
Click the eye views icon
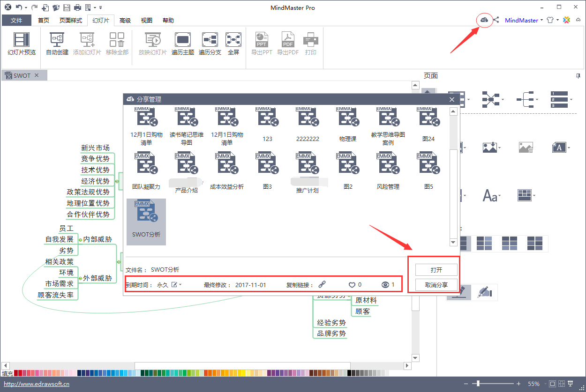coord(386,284)
